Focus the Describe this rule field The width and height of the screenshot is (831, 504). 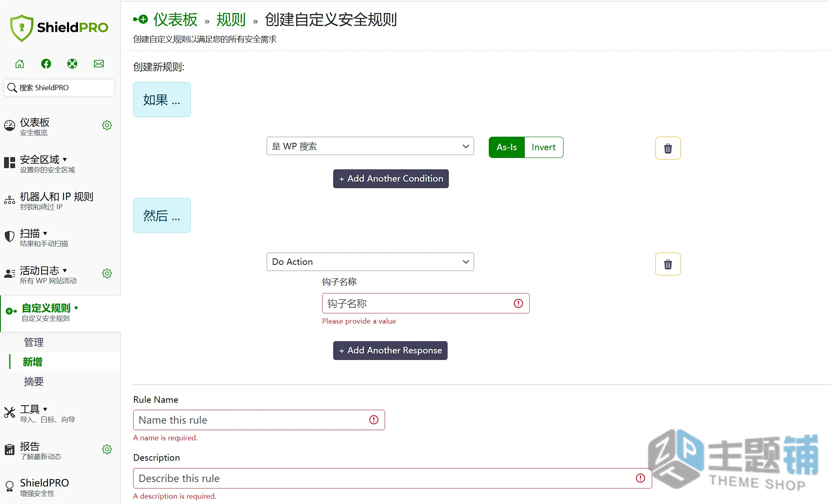click(392, 478)
